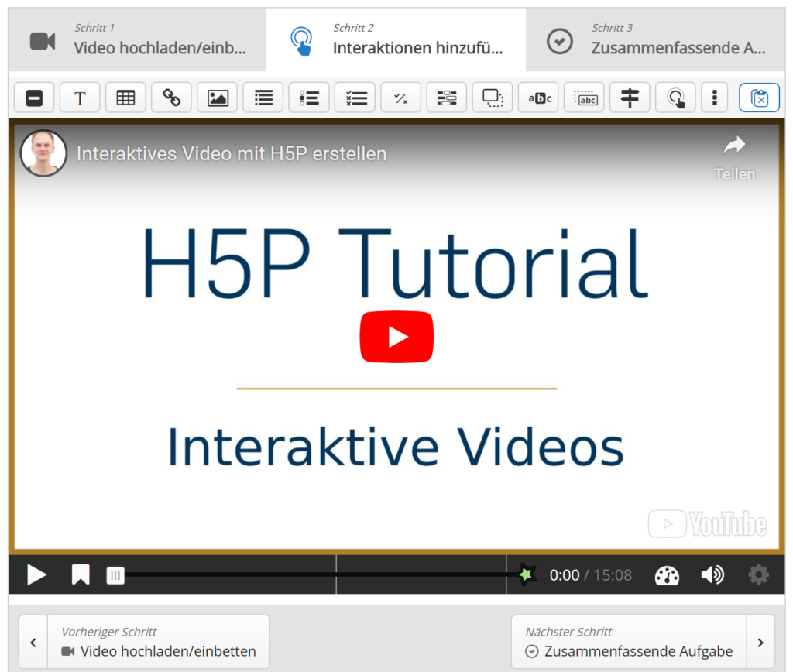This screenshot has height=672, width=793.
Task: Add a Multiple Choice question
Action: (355, 98)
